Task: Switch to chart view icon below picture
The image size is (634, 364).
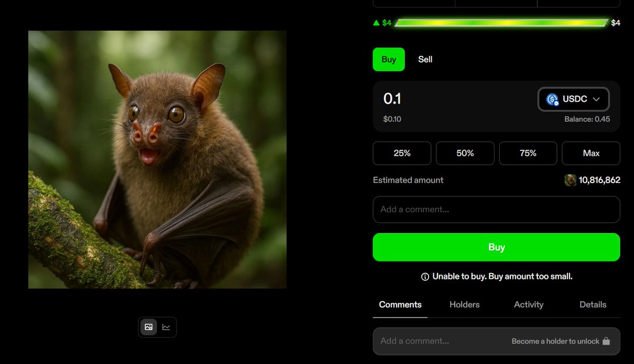Action: click(x=166, y=327)
